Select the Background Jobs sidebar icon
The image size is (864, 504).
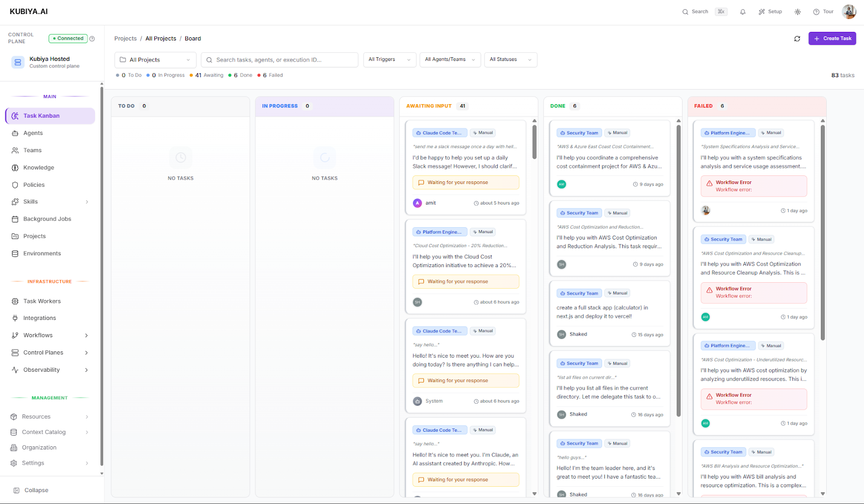(47, 219)
